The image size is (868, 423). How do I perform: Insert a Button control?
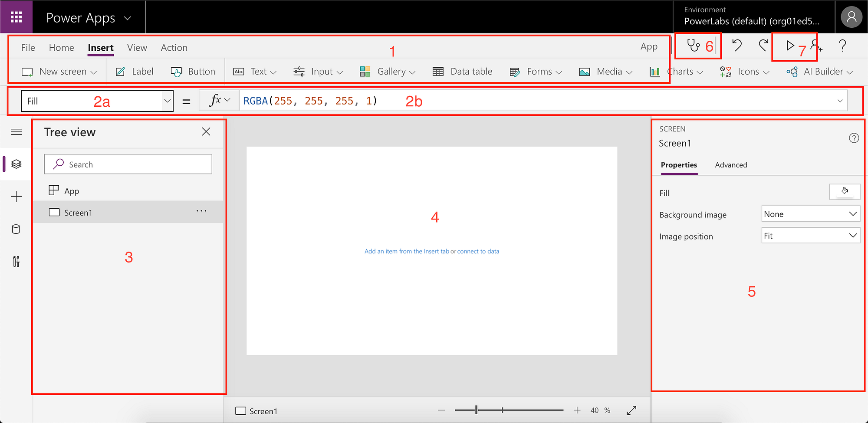click(193, 71)
